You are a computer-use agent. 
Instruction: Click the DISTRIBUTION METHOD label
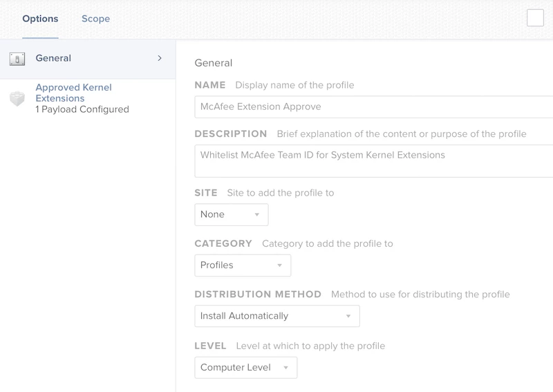pos(258,294)
